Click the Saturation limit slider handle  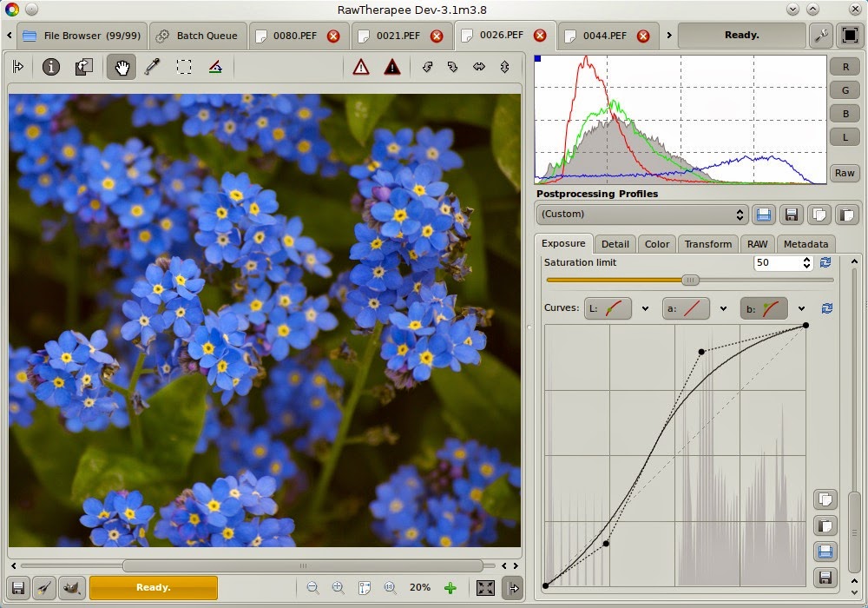coord(690,280)
